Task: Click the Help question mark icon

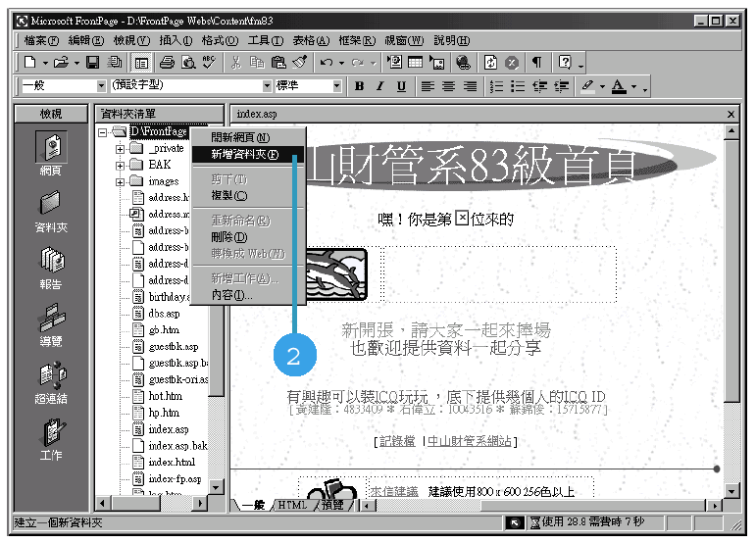Action: (565, 62)
